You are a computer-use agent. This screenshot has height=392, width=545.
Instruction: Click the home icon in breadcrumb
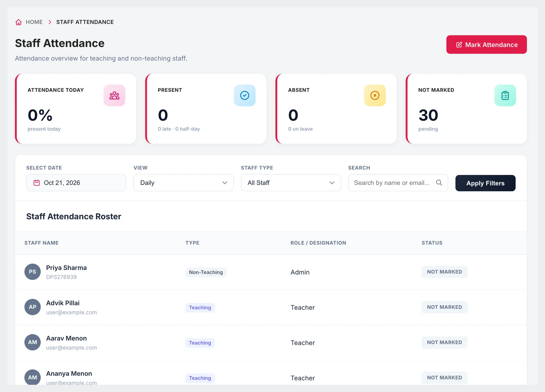(19, 22)
